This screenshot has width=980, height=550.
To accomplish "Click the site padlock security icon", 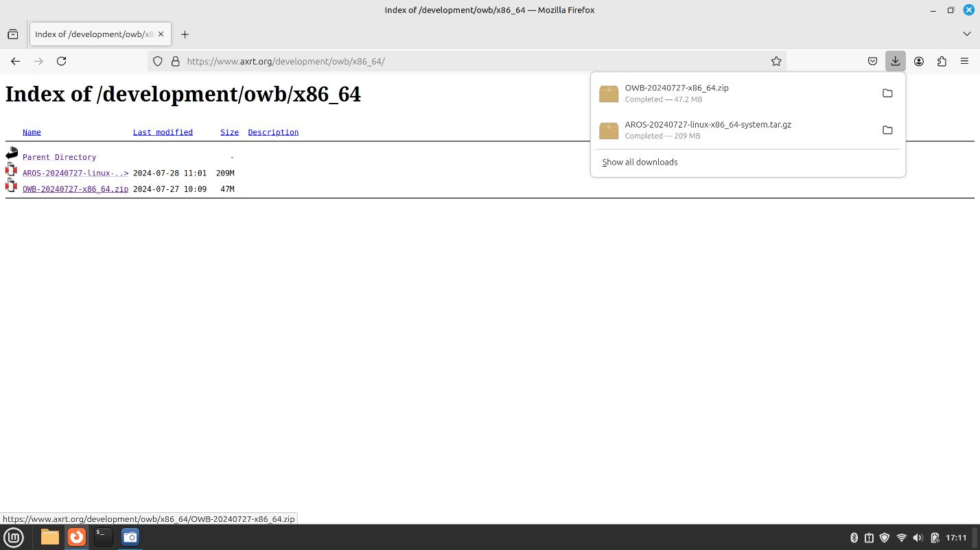I will coord(175,61).
